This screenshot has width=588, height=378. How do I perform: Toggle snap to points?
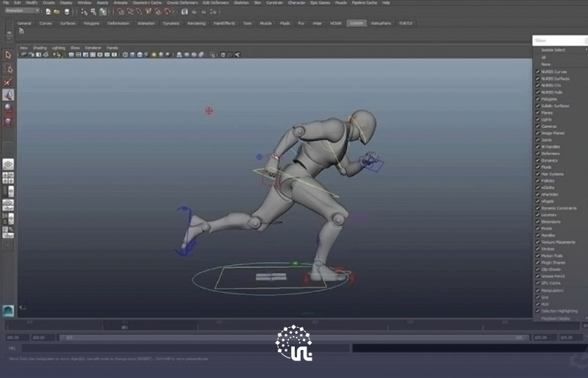[x=139, y=12]
